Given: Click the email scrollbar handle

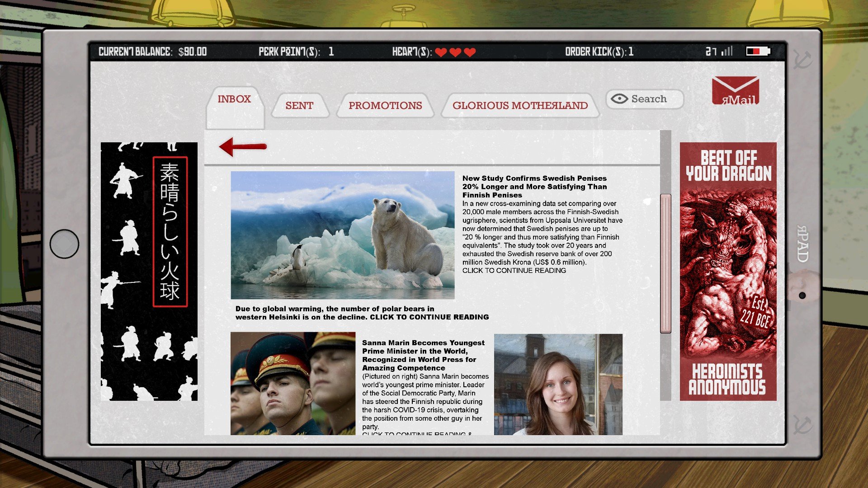Looking at the screenshot, I should (665, 263).
